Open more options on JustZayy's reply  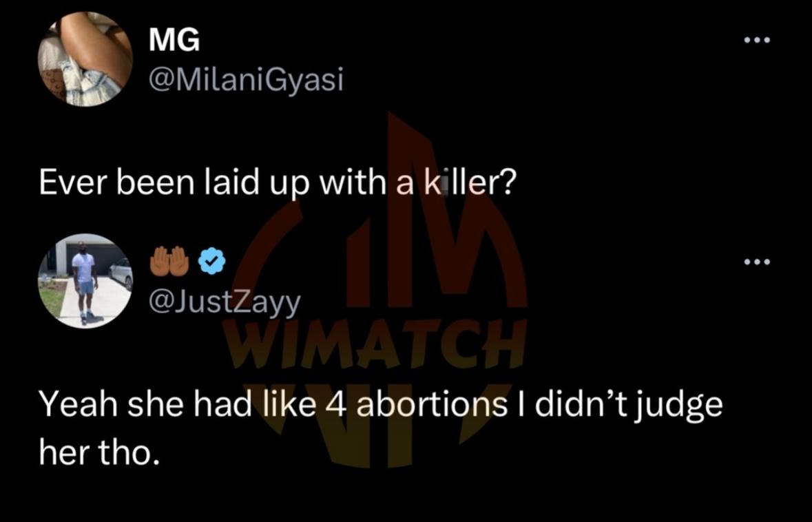[x=756, y=262]
